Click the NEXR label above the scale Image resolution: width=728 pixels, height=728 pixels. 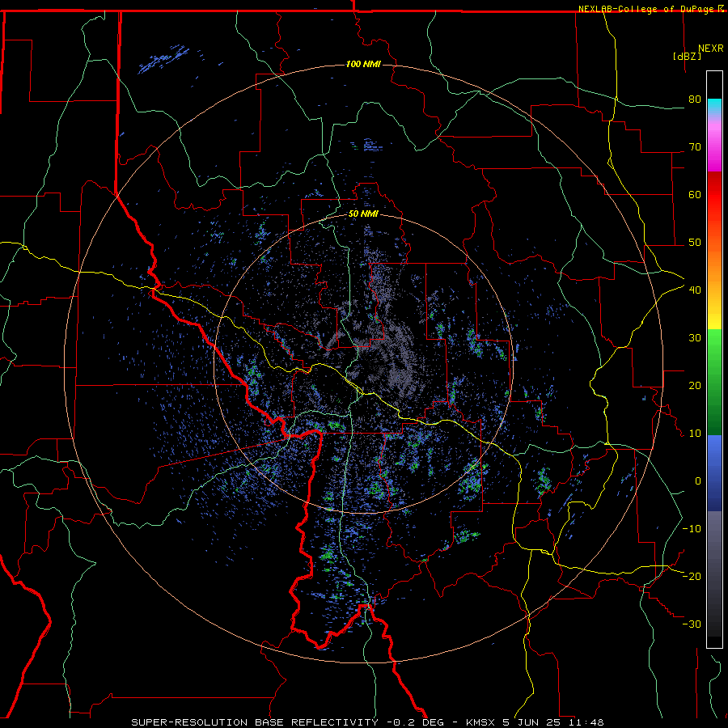coord(711,49)
